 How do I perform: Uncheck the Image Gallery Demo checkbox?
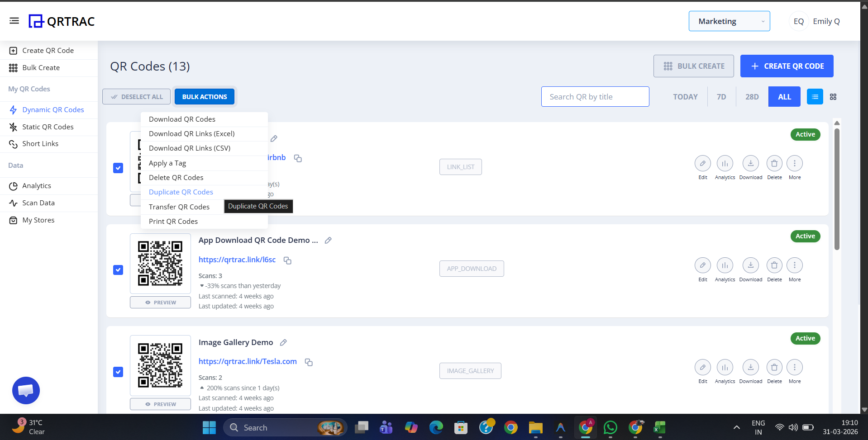click(x=118, y=372)
